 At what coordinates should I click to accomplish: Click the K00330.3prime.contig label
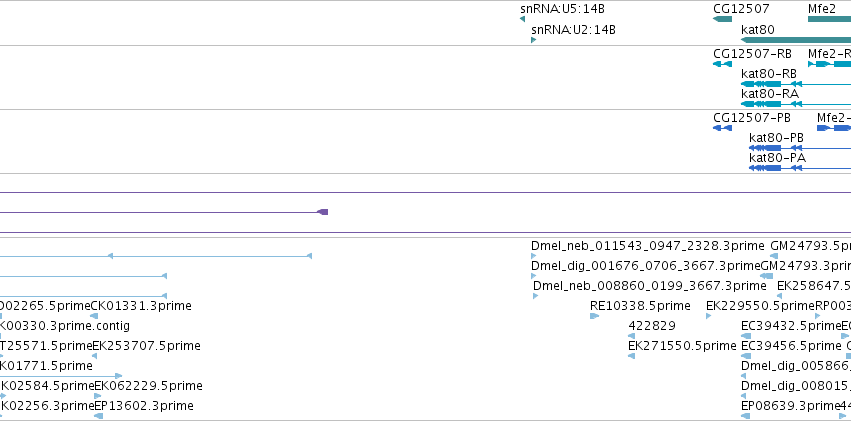pyautogui.click(x=65, y=326)
